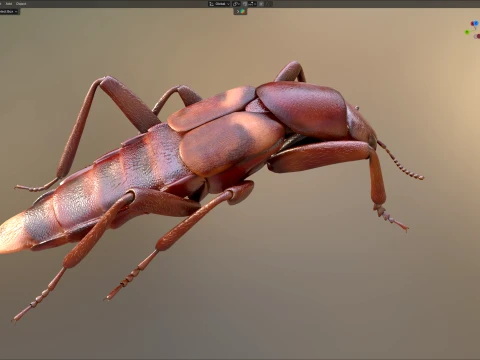
Task: Toggle the snapping magnet icon
Action: click(245, 4)
